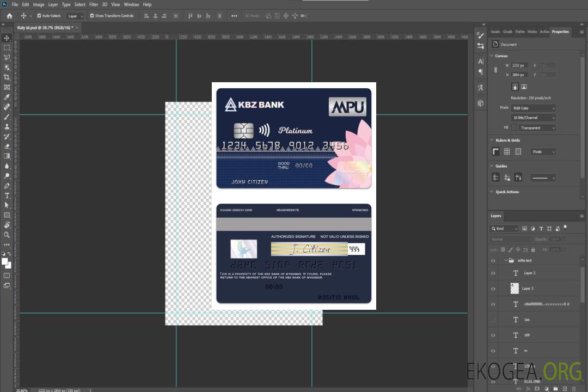The width and height of the screenshot is (588, 392).
Task: Select the Pen tool
Action: point(7,186)
